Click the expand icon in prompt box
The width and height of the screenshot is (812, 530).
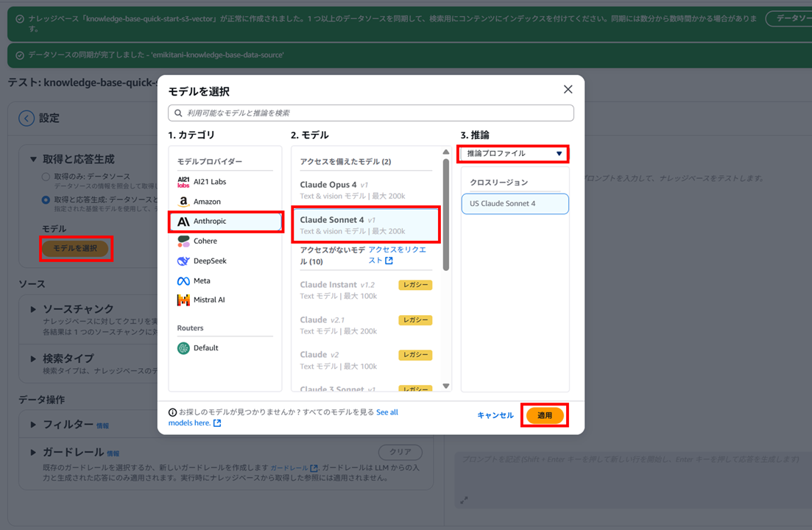(464, 500)
